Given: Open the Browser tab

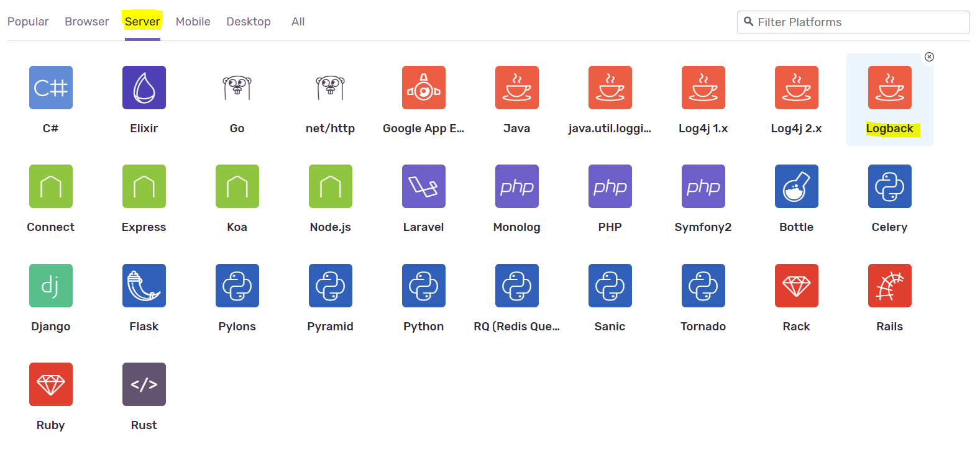Looking at the screenshot, I should tap(87, 22).
